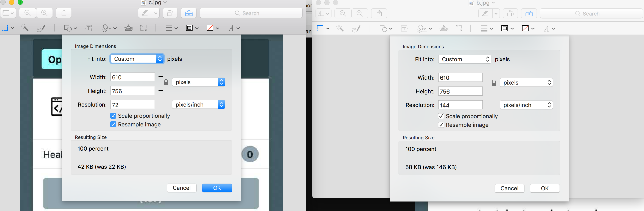
Task: Open highlight options arrow in b.jpg window
Action: (x=496, y=14)
